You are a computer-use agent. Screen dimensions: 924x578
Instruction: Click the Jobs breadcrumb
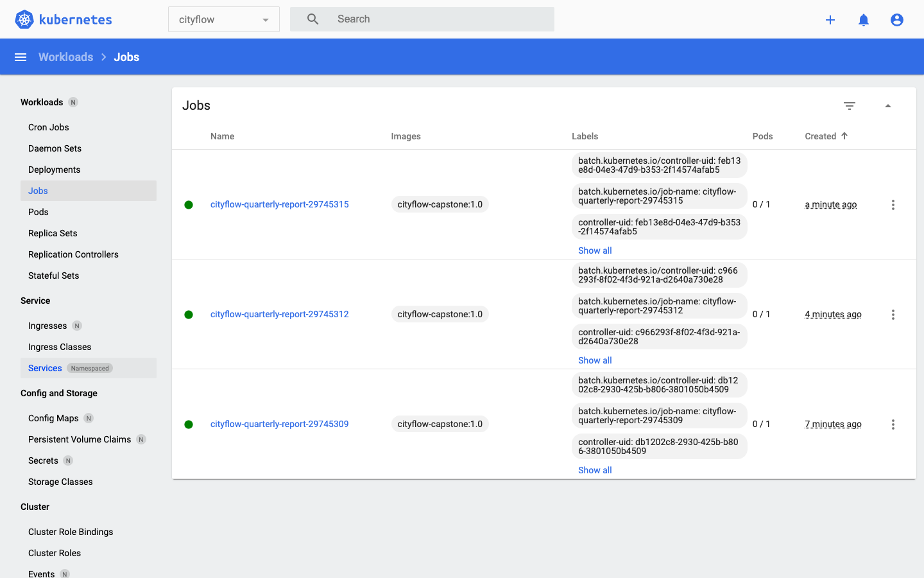tap(126, 57)
